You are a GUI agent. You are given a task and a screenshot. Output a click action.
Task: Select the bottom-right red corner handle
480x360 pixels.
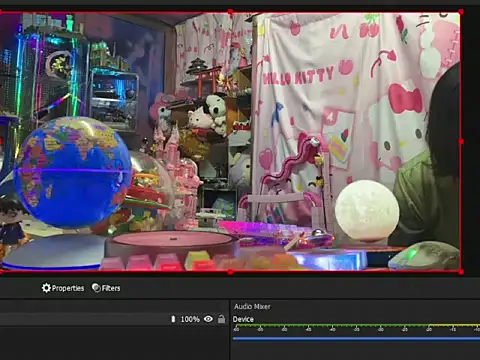[461, 272]
